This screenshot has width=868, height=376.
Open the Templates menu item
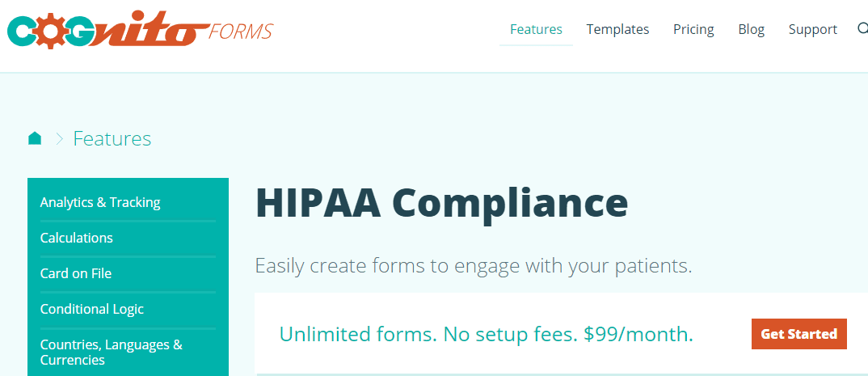617,29
